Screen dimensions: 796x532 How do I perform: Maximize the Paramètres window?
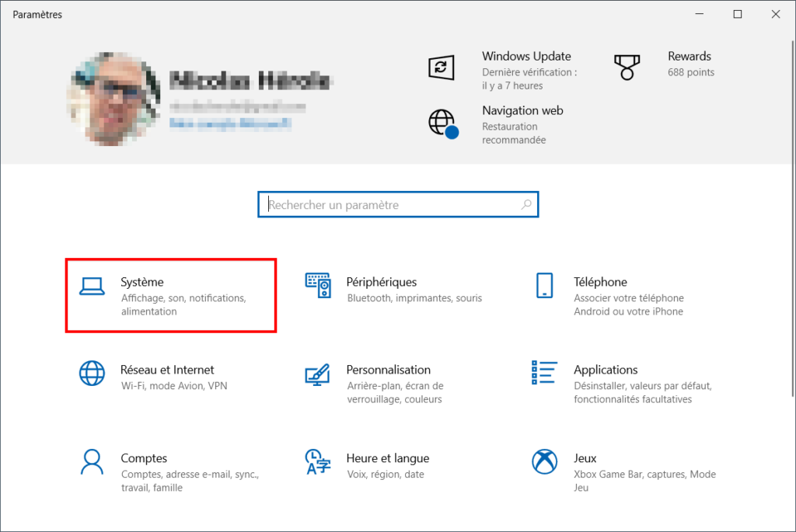click(738, 14)
